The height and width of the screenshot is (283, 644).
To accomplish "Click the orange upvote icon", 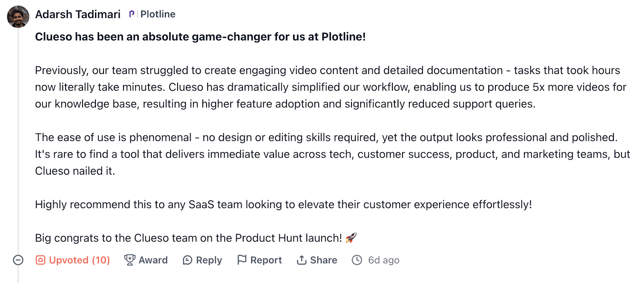I will coord(40,260).
